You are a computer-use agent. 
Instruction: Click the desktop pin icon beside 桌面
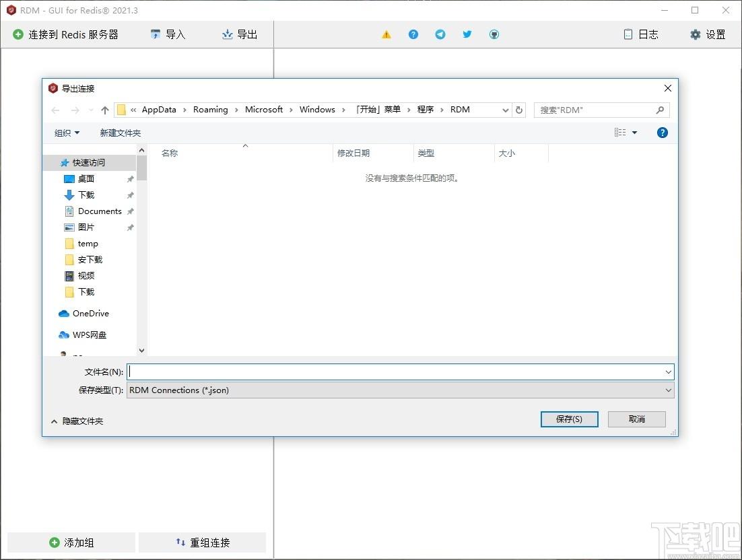(x=130, y=179)
